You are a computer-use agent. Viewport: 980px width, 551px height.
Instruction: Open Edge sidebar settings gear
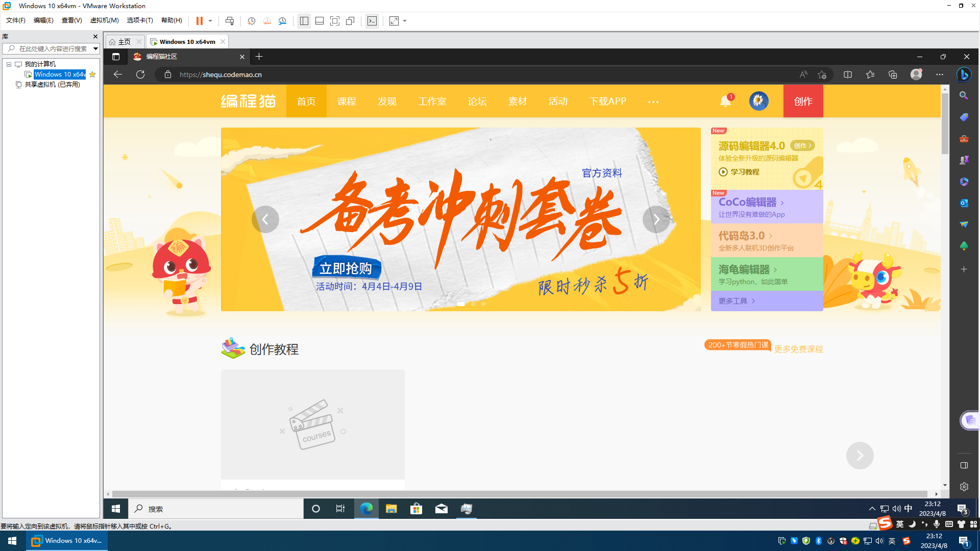964,487
